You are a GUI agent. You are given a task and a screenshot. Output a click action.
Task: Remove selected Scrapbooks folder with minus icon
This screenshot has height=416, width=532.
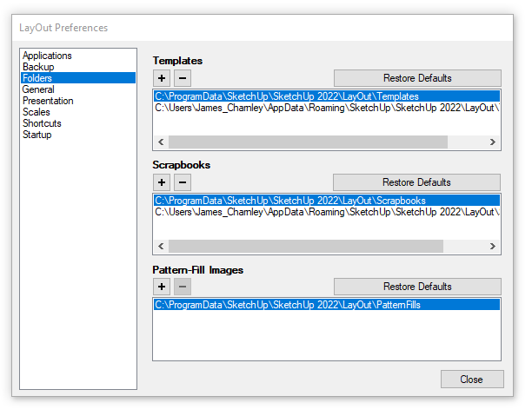point(182,182)
